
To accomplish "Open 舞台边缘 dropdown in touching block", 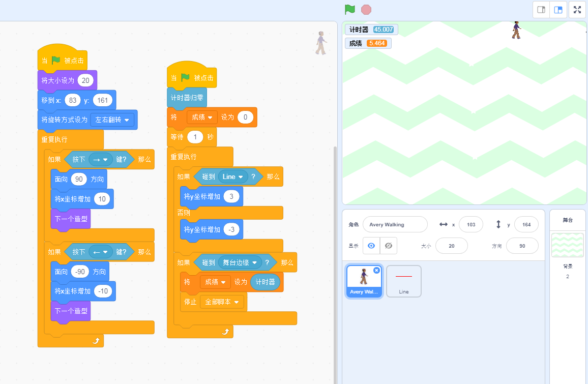I will [240, 262].
